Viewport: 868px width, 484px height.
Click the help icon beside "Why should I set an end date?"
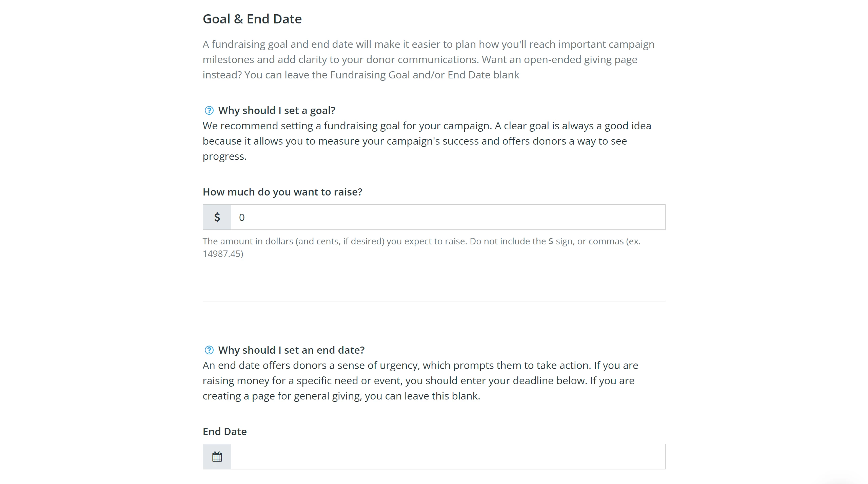pyautogui.click(x=209, y=350)
